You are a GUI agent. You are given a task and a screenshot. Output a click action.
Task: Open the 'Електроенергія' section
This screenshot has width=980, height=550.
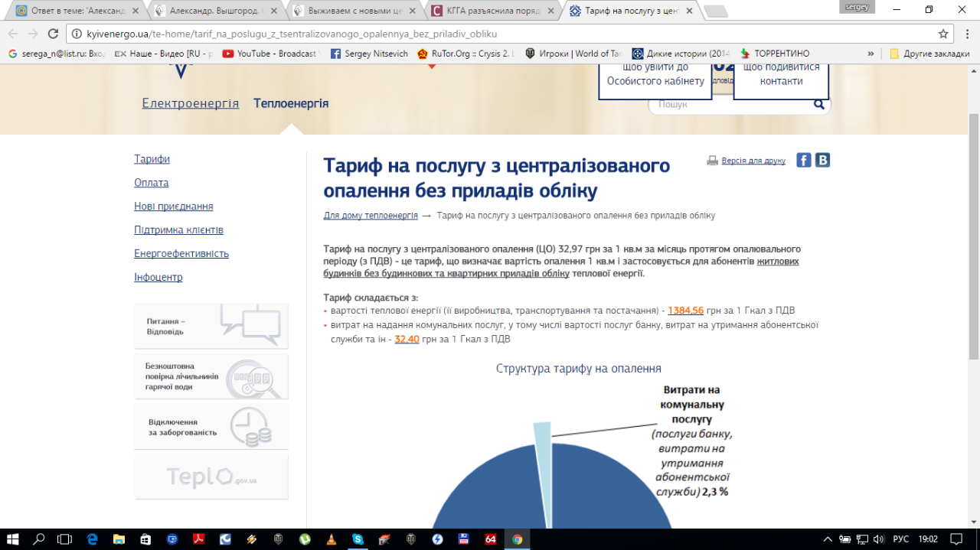(191, 103)
